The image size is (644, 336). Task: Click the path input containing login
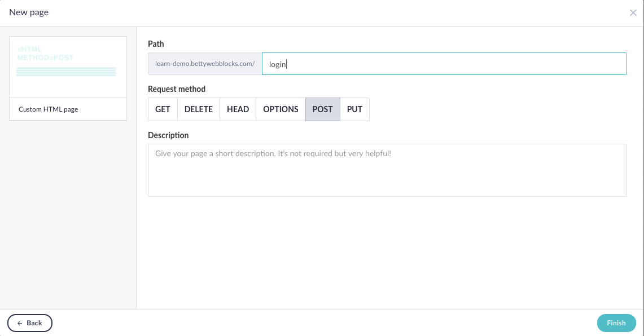(444, 64)
